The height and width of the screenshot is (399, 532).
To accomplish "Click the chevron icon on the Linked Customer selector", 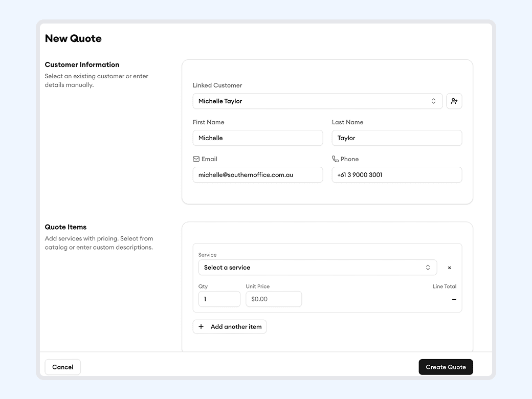I will [433, 101].
